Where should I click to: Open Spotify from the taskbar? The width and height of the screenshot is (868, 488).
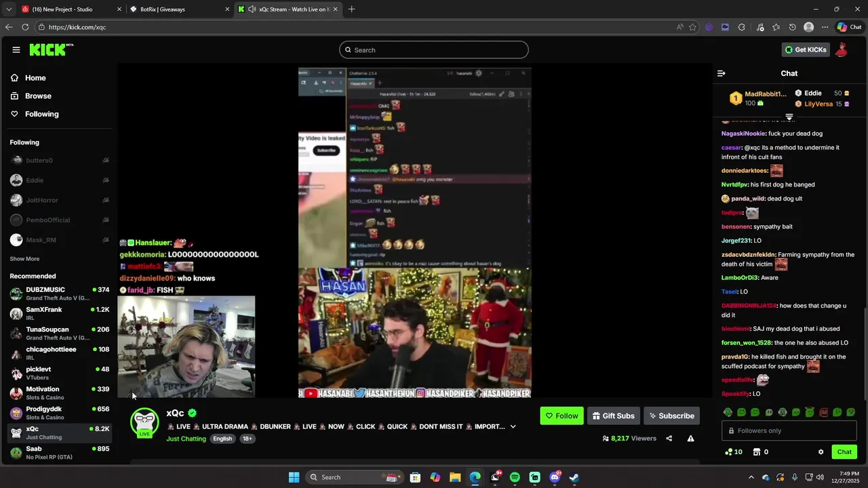(515, 477)
